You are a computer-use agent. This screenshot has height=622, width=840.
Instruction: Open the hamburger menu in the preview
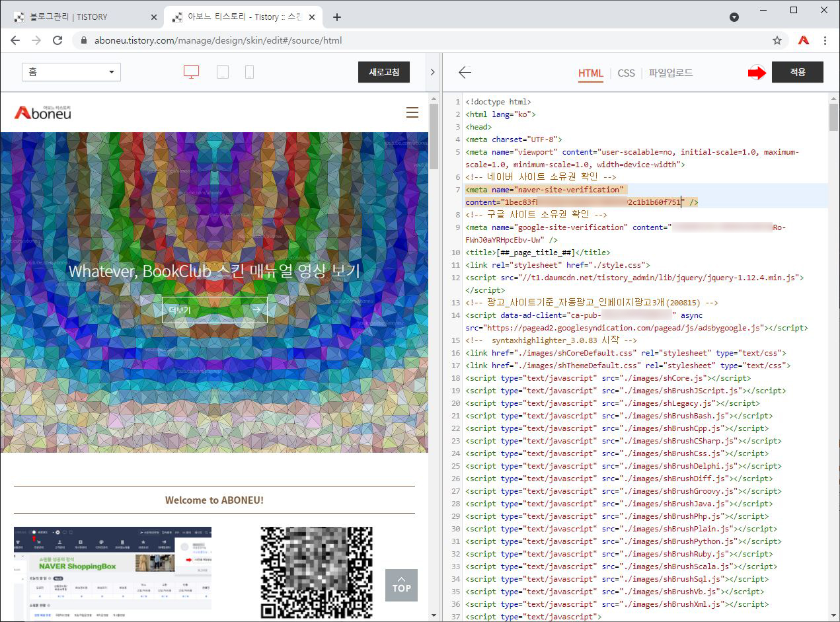click(412, 112)
